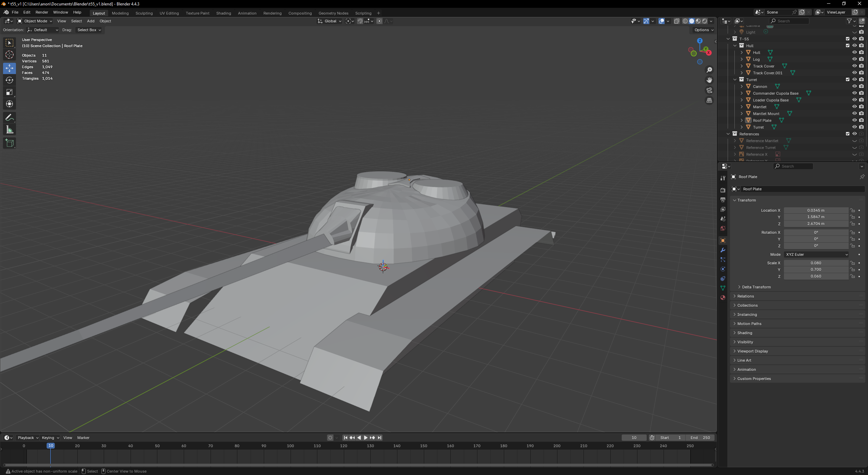Toggle viewport gizmos button

click(646, 21)
